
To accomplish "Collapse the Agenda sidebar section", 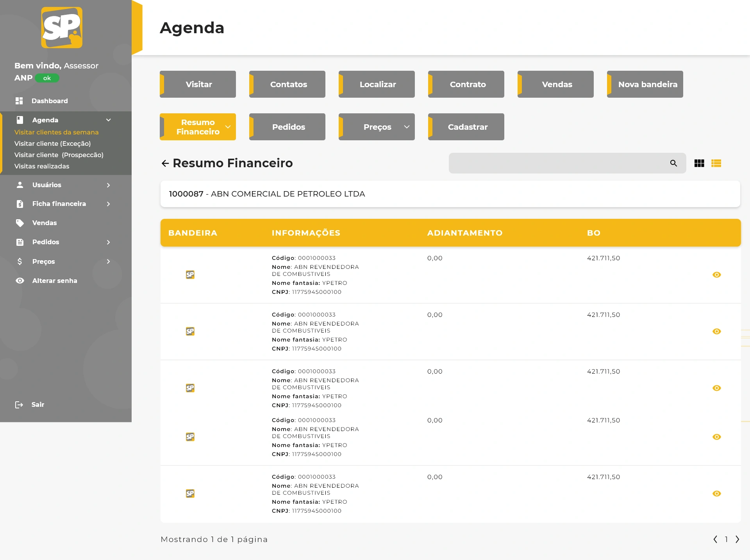I will coord(108,120).
